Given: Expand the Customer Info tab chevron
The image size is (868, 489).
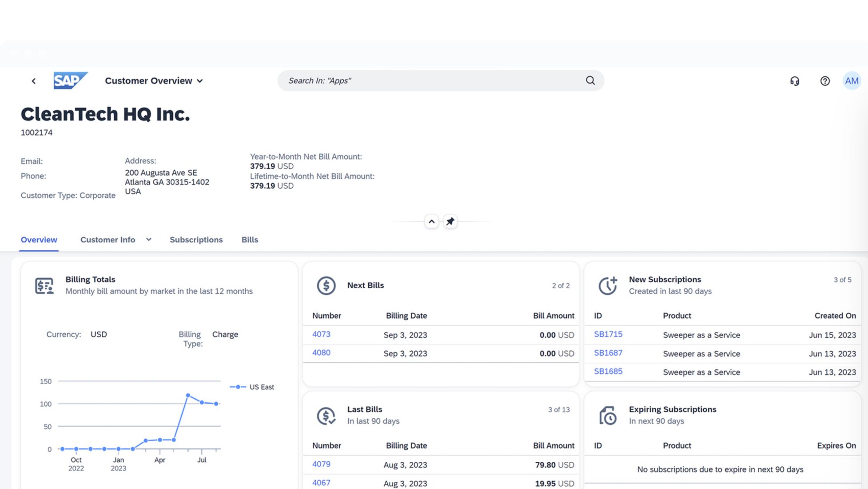Looking at the screenshot, I should [149, 240].
